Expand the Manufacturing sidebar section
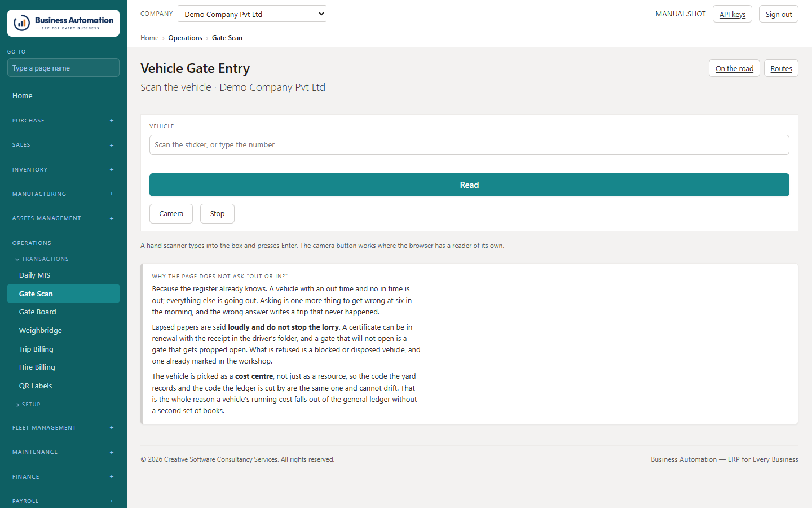Viewport: 812px width, 508px height. point(63,194)
